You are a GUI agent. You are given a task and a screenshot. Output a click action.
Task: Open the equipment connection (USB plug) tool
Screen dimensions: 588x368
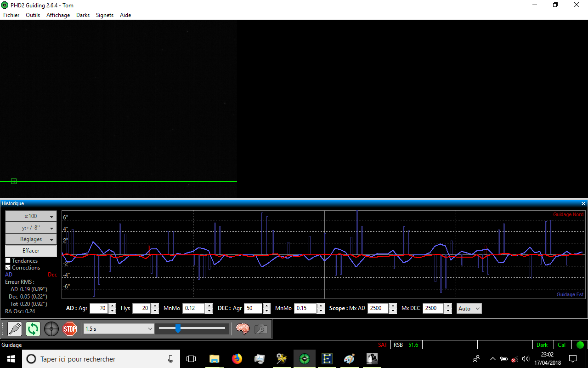15,329
